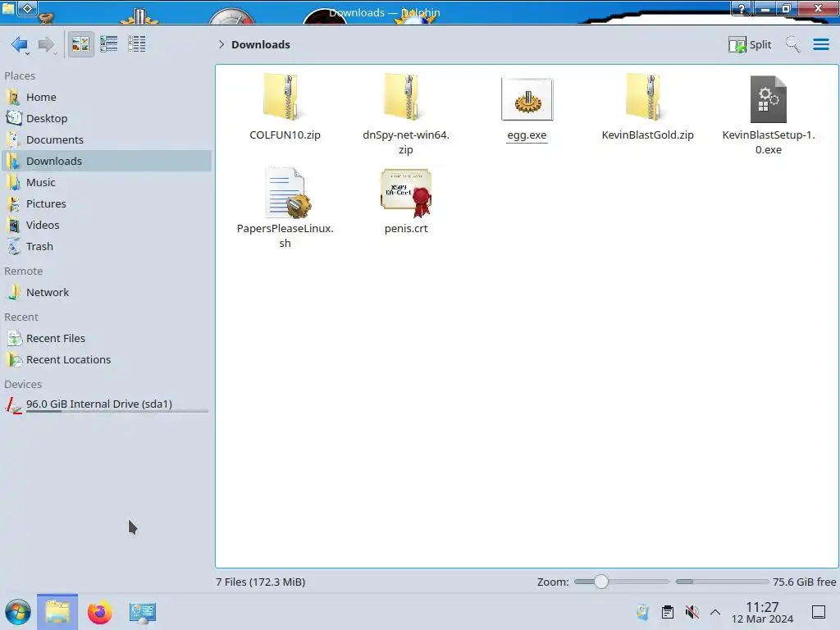Expand the breadcrumb chevron before Downloads
840x630 pixels.
[x=221, y=44]
